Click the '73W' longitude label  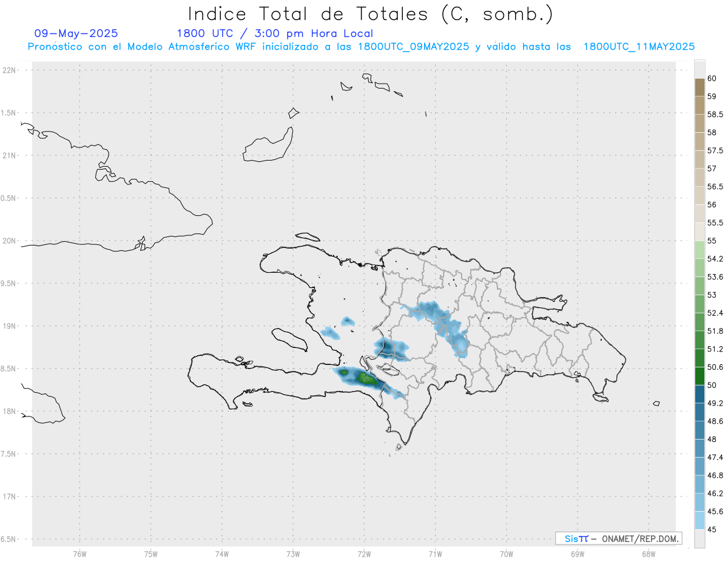[x=293, y=554]
